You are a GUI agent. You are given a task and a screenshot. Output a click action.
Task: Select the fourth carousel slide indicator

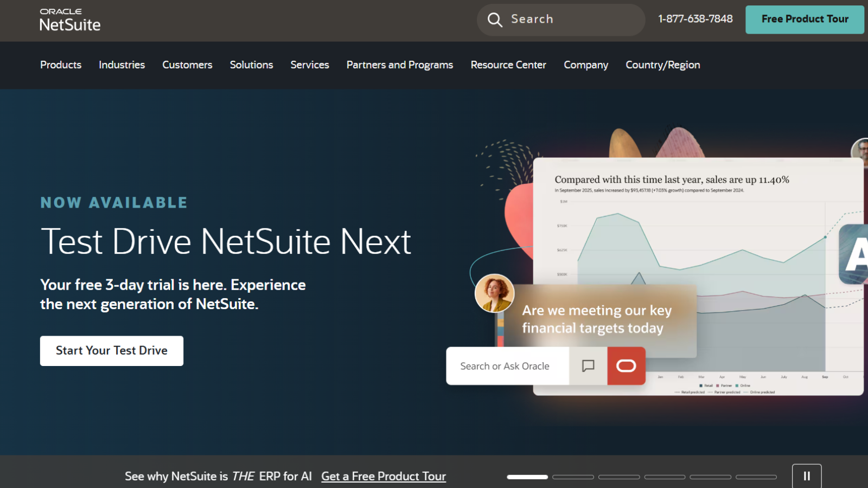coord(665,477)
